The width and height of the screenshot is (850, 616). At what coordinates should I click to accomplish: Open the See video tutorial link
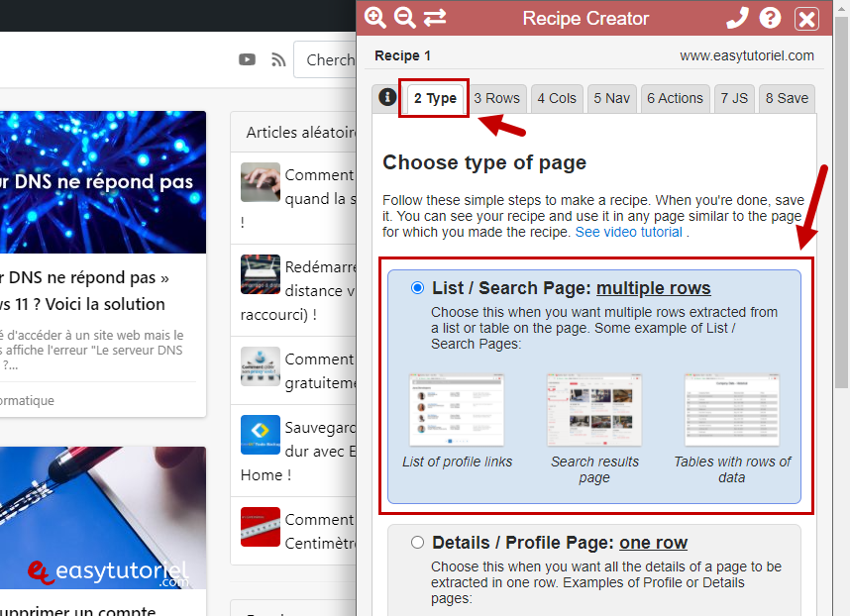629,232
